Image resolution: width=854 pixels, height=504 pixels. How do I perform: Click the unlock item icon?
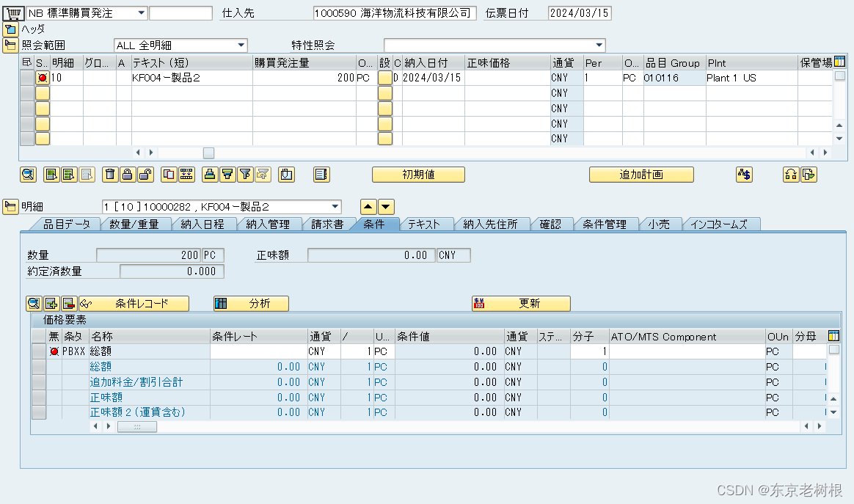click(145, 175)
